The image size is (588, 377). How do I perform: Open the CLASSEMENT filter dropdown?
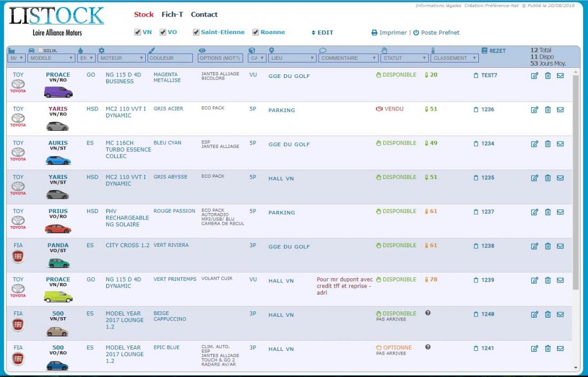tap(454, 58)
